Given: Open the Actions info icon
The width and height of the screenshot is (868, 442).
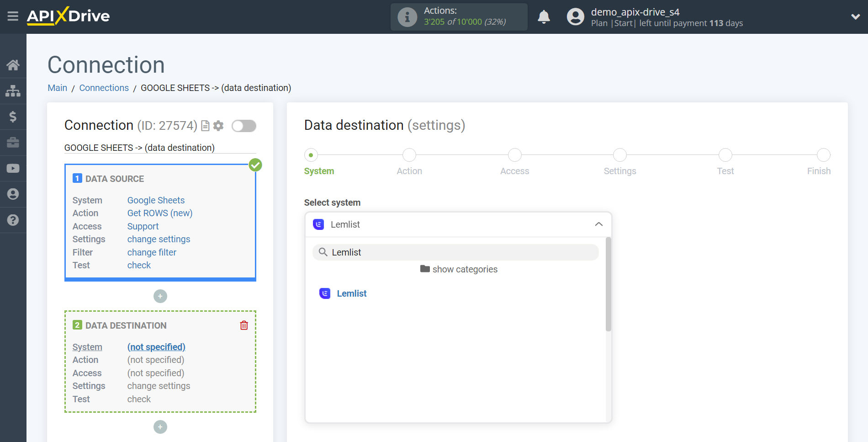Looking at the screenshot, I should coord(407,17).
